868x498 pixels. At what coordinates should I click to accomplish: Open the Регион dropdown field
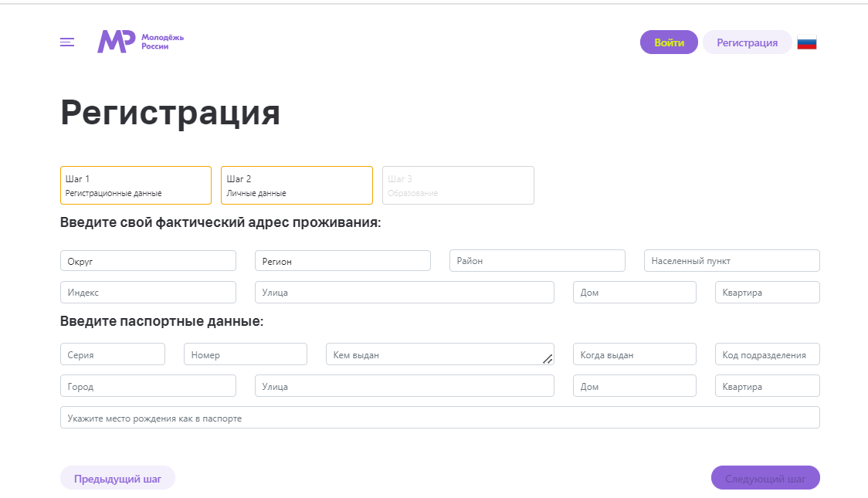[343, 261]
